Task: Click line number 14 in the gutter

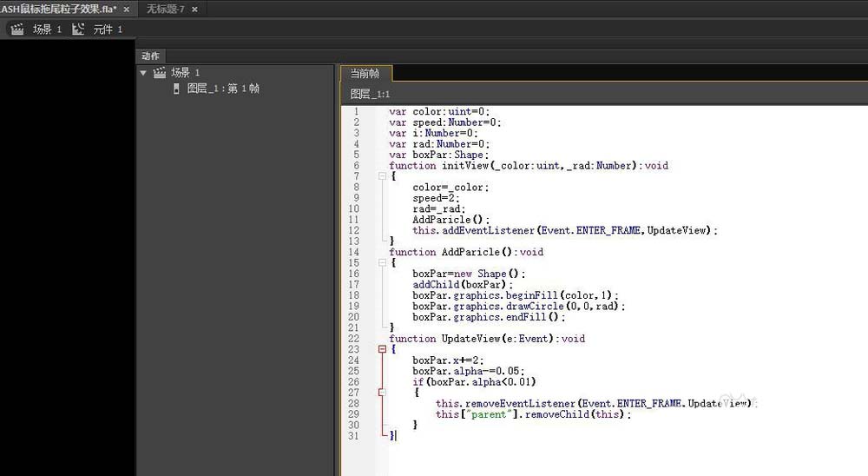Action: pos(354,252)
